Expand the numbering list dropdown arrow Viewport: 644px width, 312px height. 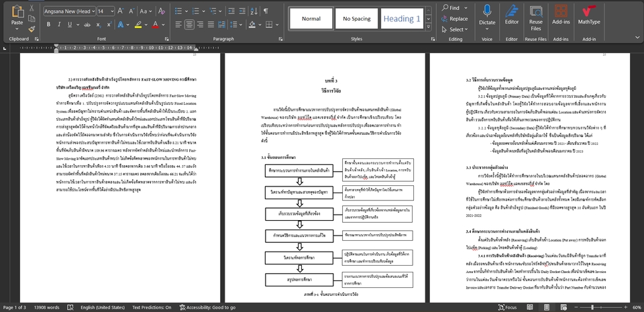click(204, 11)
